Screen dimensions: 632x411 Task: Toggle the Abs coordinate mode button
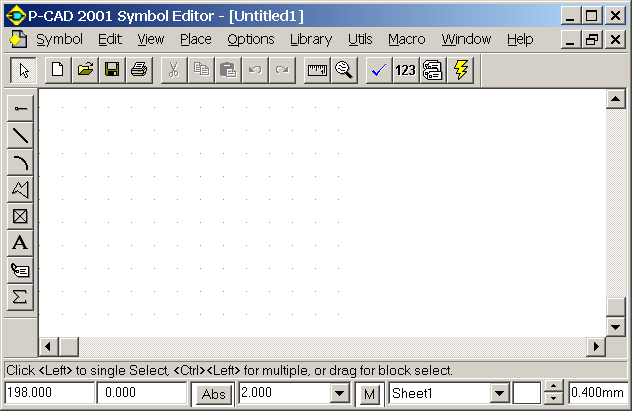pos(213,394)
